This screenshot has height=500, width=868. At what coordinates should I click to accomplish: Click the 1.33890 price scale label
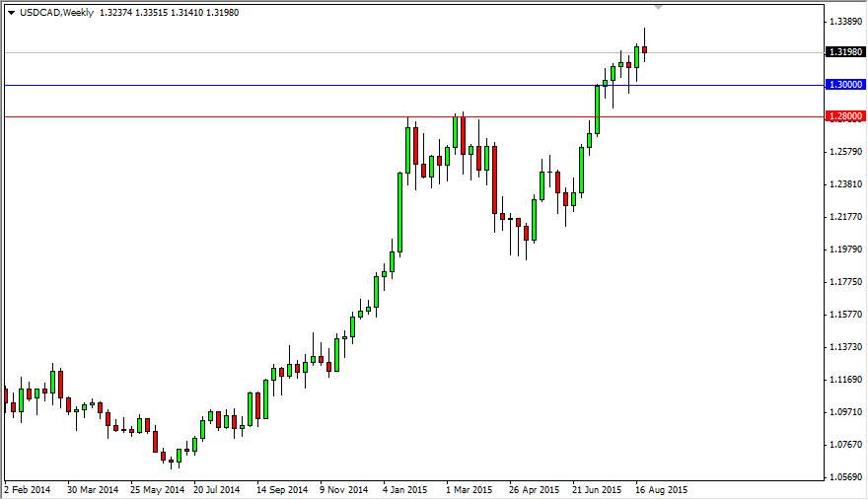click(846, 22)
